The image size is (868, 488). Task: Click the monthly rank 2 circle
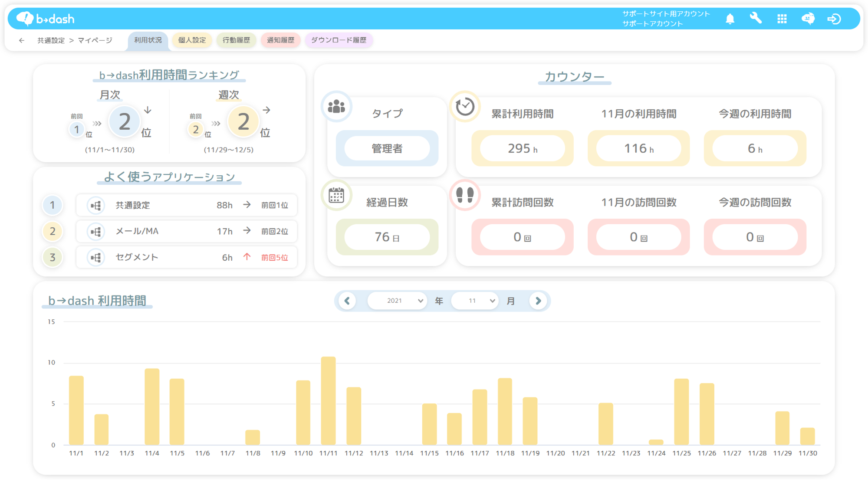coord(124,122)
